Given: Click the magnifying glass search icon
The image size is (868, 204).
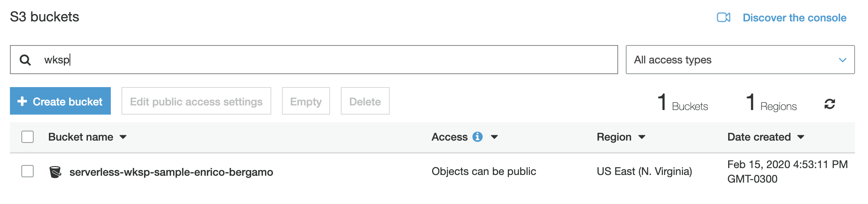Looking at the screenshot, I should tap(25, 60).
